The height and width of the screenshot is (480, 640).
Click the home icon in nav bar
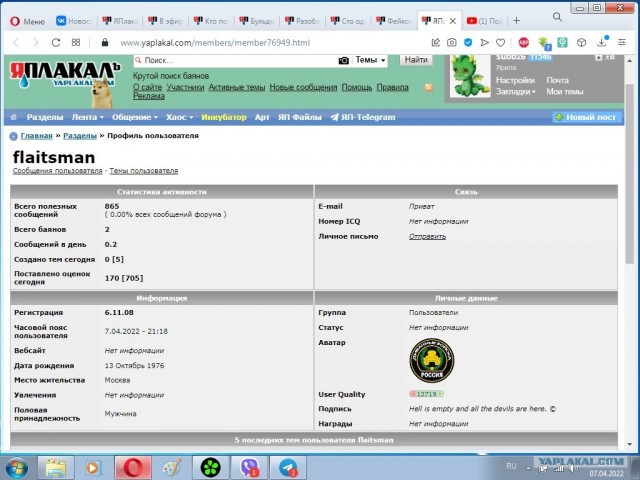click(13, 117)
